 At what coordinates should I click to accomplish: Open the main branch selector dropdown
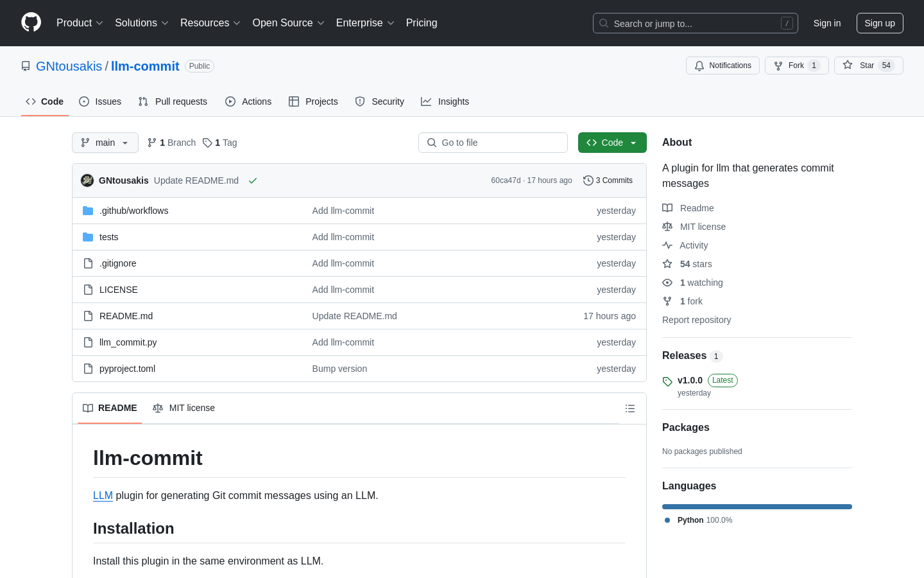tap(105, 143)
